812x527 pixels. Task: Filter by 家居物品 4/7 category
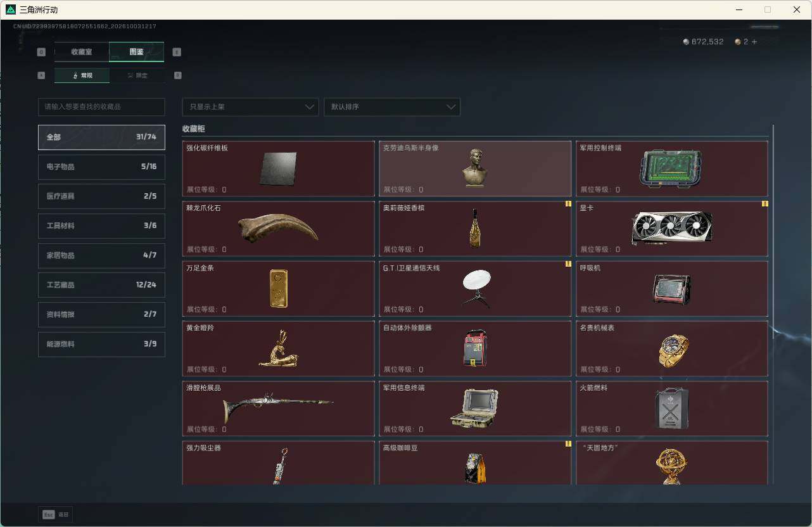[x=101, y=255]
